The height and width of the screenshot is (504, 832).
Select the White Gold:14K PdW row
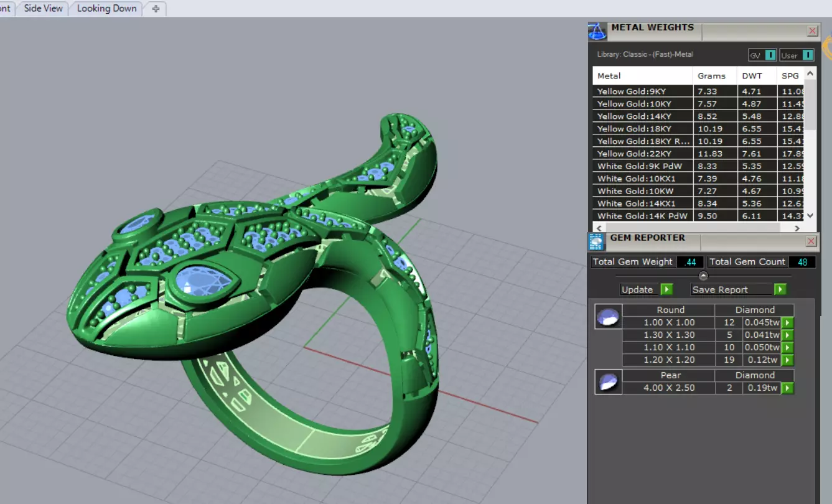click(699, 216)
